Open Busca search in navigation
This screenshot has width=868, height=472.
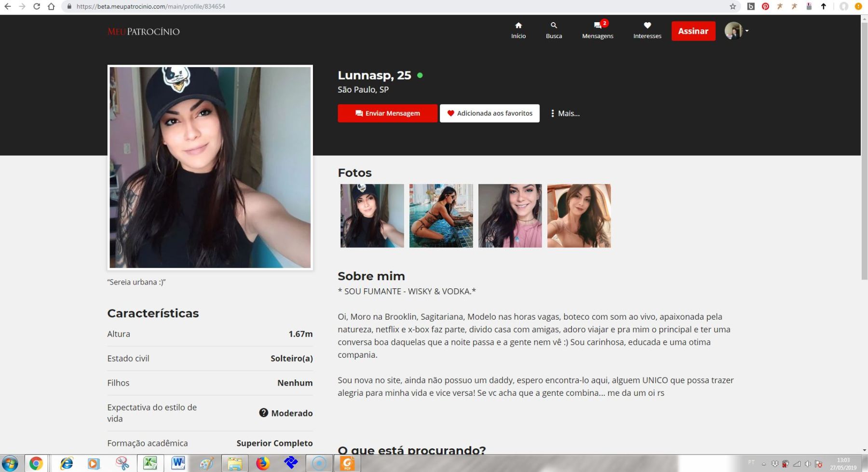554,30
